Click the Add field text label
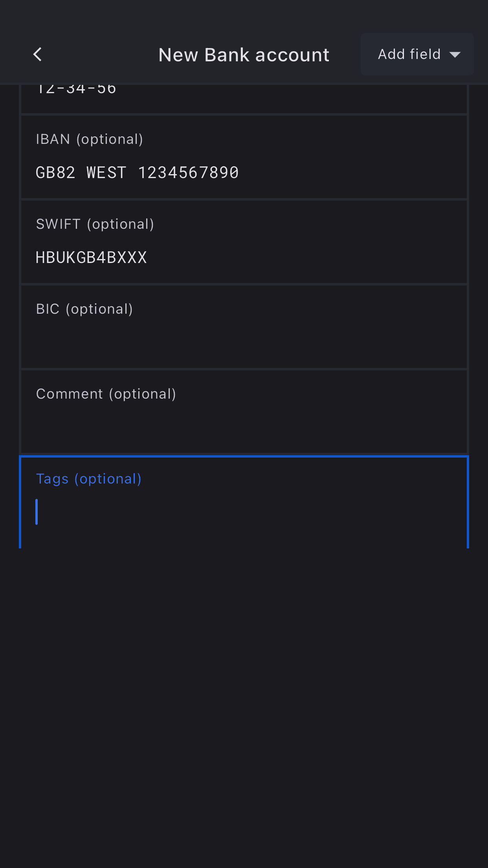This screenshot has height=868, width=488. tap(409, 54)
